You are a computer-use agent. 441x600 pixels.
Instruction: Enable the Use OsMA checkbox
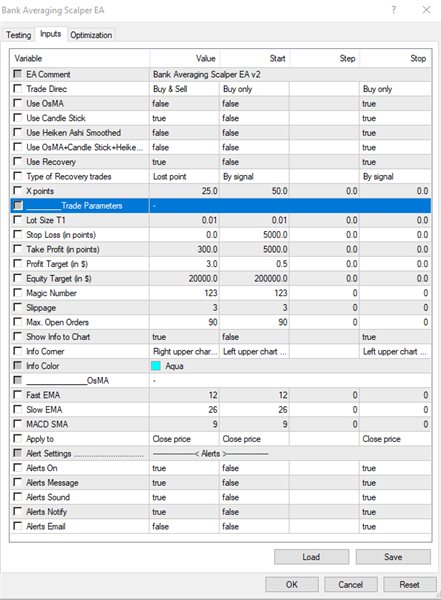pos(18,103)
